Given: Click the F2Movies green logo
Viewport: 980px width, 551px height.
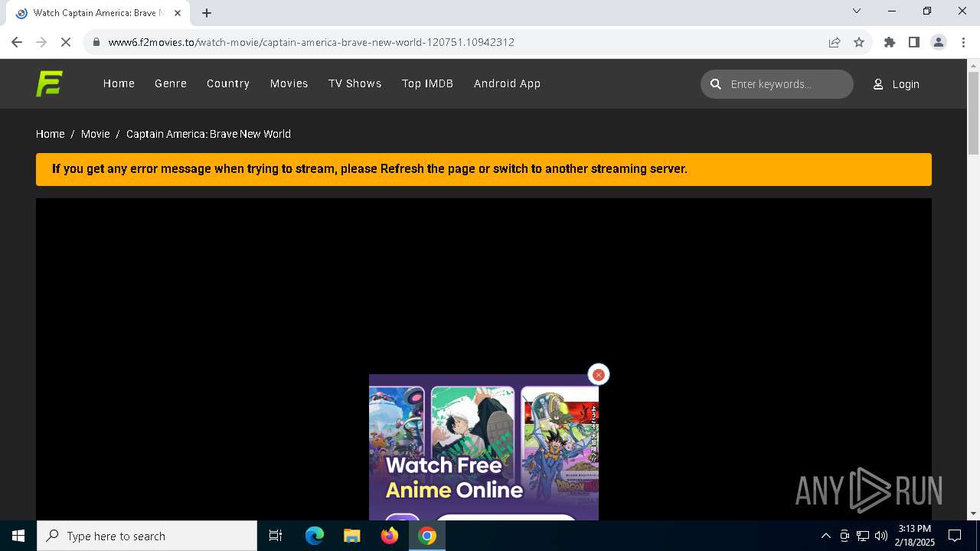Looking at the screenshot, I should click(x=49, y=83).
